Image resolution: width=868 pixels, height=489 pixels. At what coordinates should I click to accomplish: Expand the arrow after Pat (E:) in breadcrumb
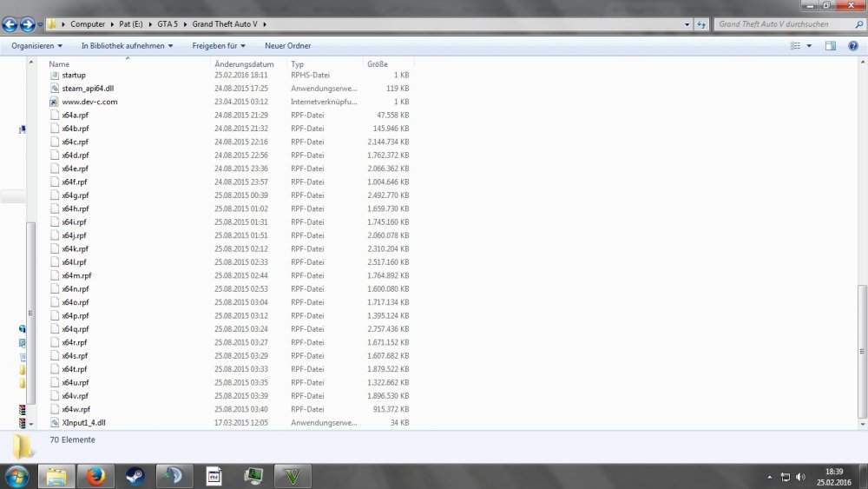tap(150, 24)
